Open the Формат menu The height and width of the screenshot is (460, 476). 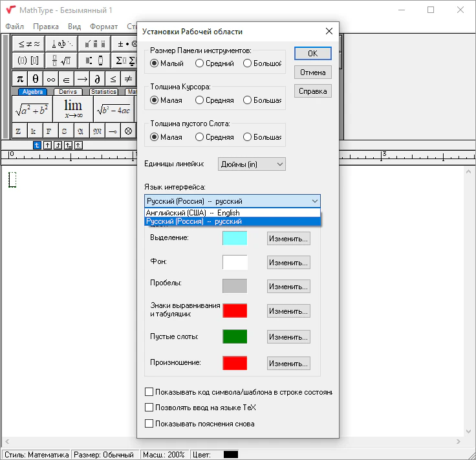click(103, 27)
